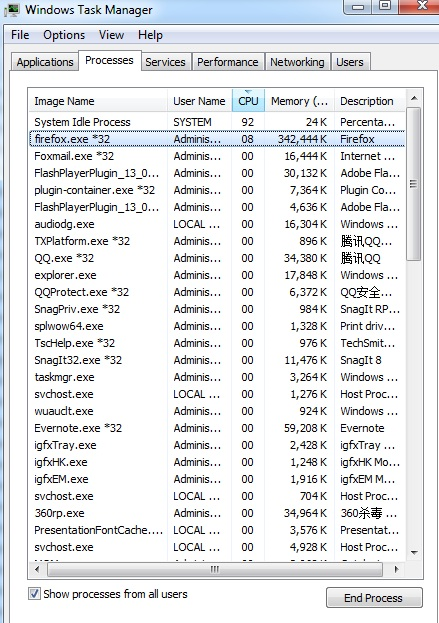Image resolution: width=439 pixels, height=623 pixels.
Task: Select the TscHelp.exe *32 process
Action: (x=217, y=343)
